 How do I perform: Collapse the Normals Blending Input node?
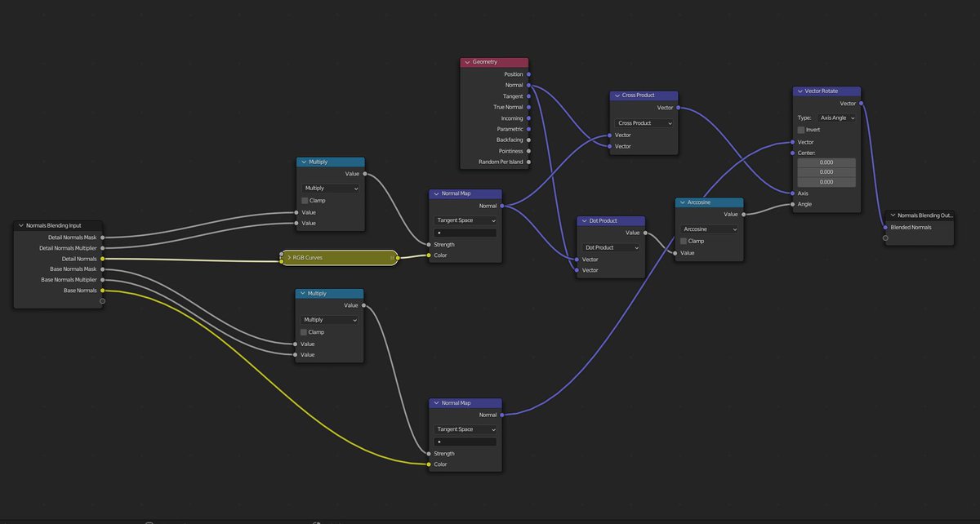coord(21,225)
